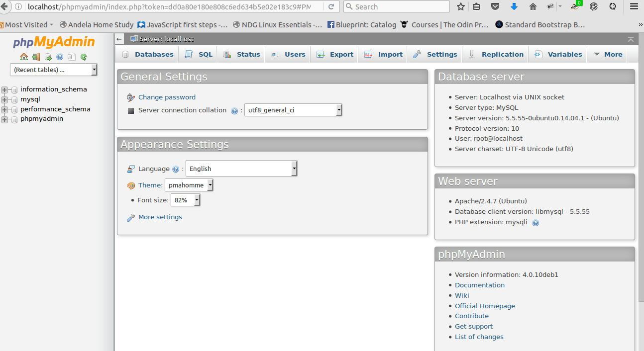Image resolution: width=644 pixels, height=351 pixels.
Task: Expand the mysql database node
Action: 5,100
